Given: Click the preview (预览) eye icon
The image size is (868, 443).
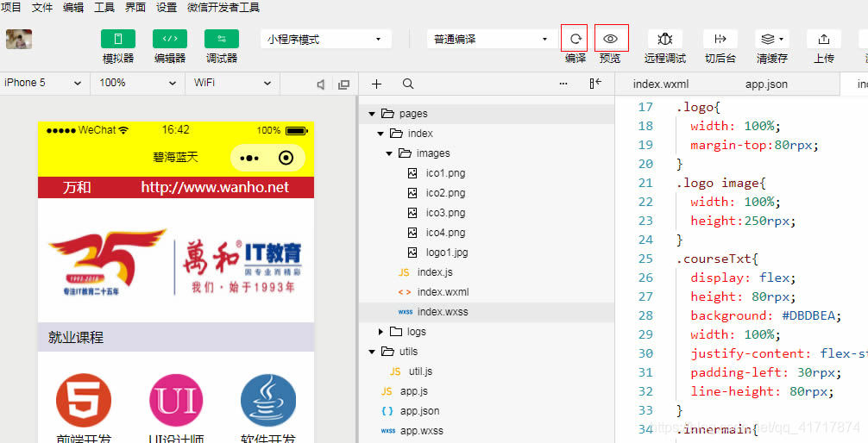Looking at the screenshot, I should click(x=611, y=39).
